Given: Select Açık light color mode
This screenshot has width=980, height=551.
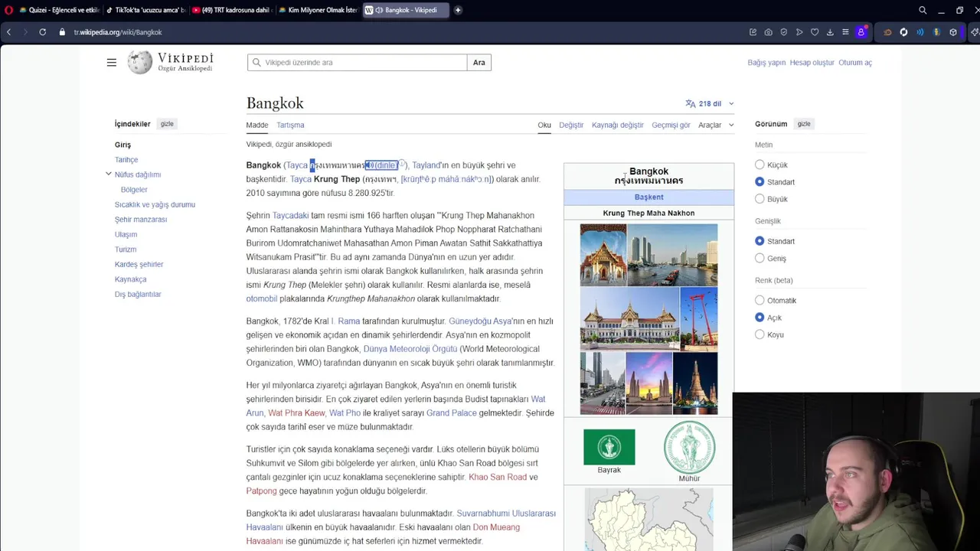Looking at the screenshot, I should 759,317.
